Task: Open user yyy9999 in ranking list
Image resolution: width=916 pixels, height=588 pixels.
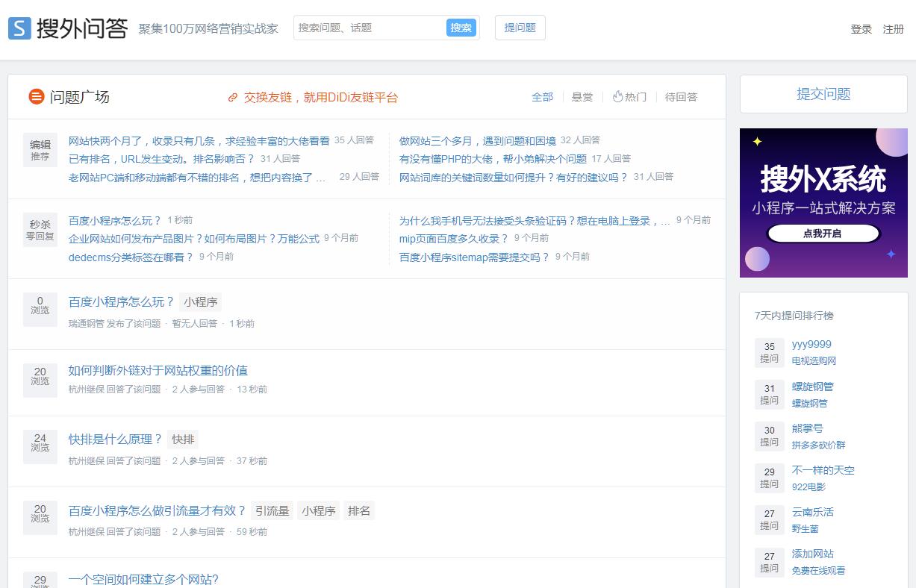Action: (x=811, y=345)
